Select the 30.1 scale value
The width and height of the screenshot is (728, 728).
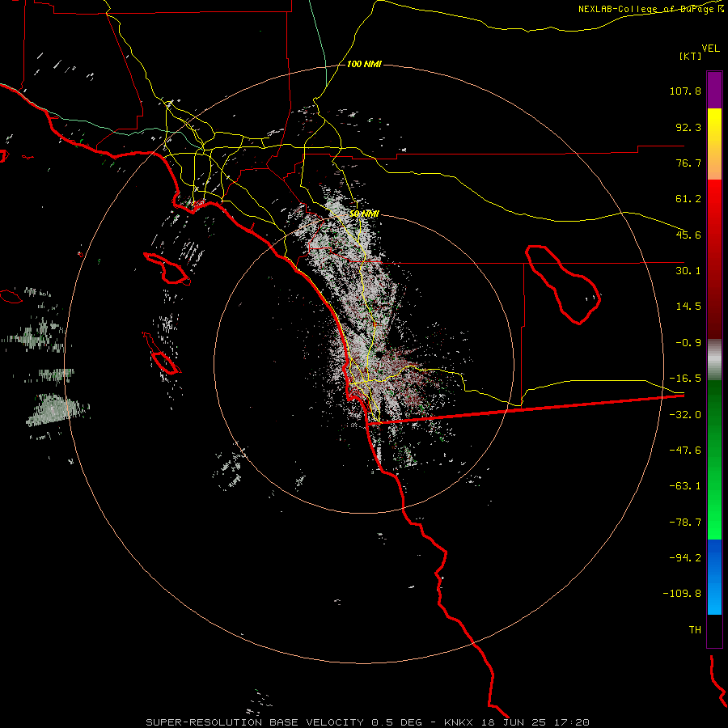point(688,271)
